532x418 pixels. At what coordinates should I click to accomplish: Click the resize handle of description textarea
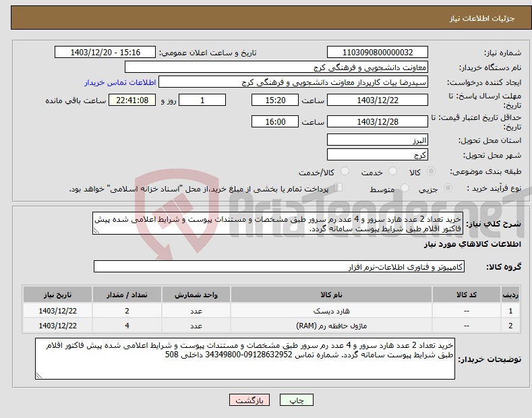pyautogui.click(x=96, y=231)
